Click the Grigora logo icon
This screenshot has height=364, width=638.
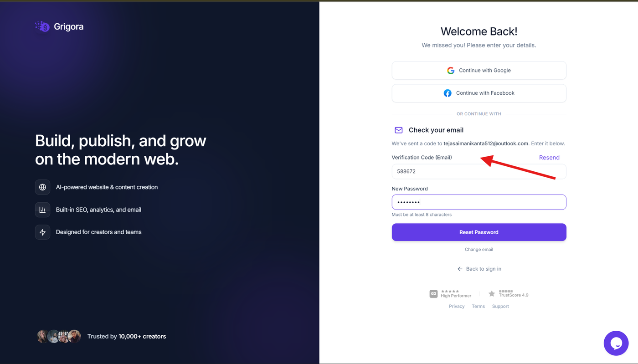click(42, 26)
